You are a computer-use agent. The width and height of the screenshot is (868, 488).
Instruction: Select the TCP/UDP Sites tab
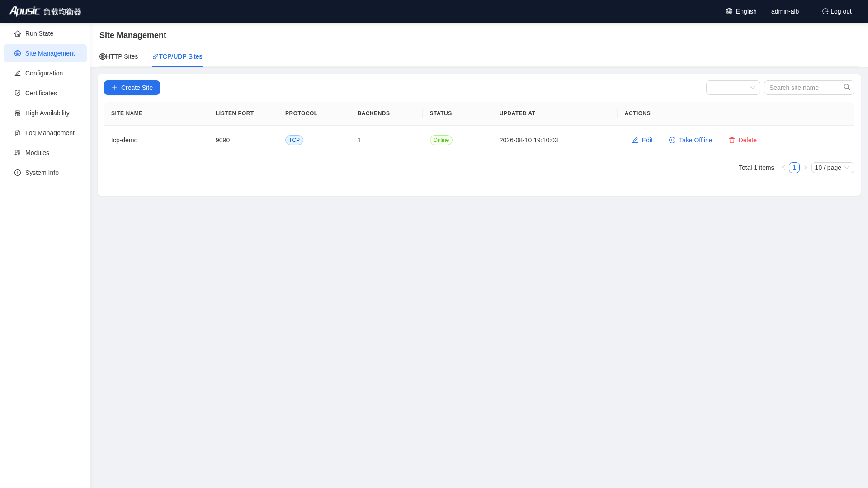177,56
